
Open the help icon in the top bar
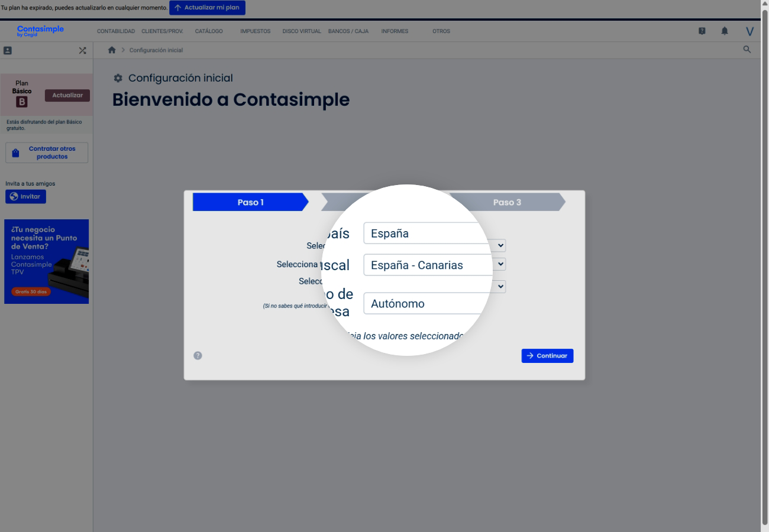[x=702, y=31]
